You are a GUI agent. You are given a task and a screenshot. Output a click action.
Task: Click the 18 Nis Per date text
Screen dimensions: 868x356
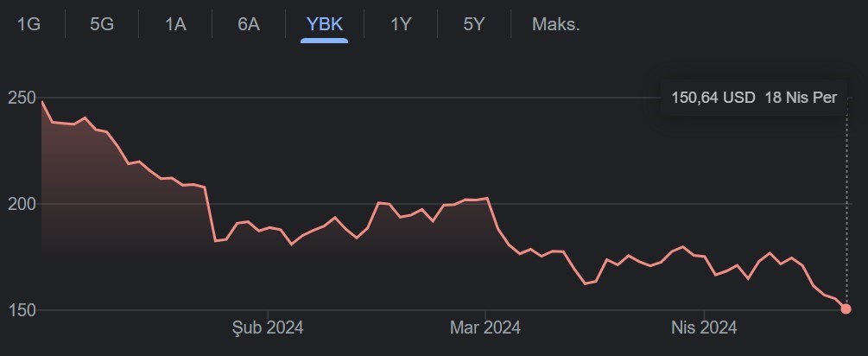(x=801, y=98)
